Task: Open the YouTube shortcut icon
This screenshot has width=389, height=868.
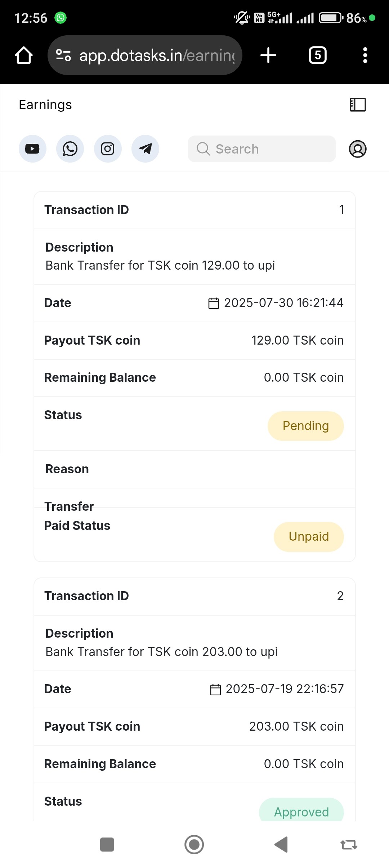Action: pos(32,149)
